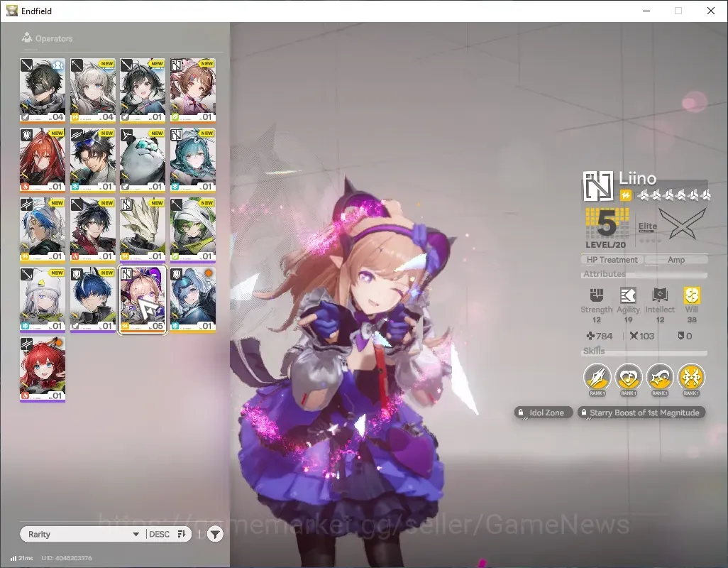Screen dimensions: 728x568
Task: Click the Agility attribute icon
Action: [628, 295]
